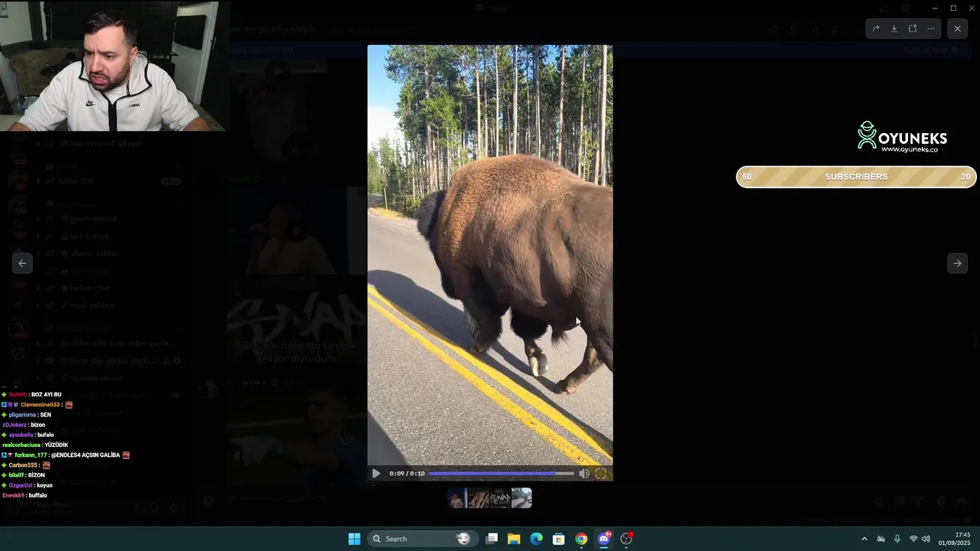Open the system volume tray icon

pos(926,539)
